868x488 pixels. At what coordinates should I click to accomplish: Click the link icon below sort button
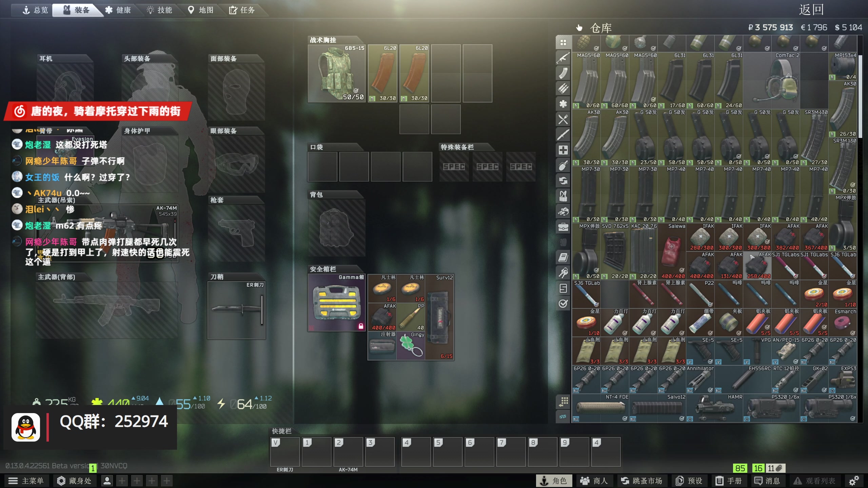563,416
